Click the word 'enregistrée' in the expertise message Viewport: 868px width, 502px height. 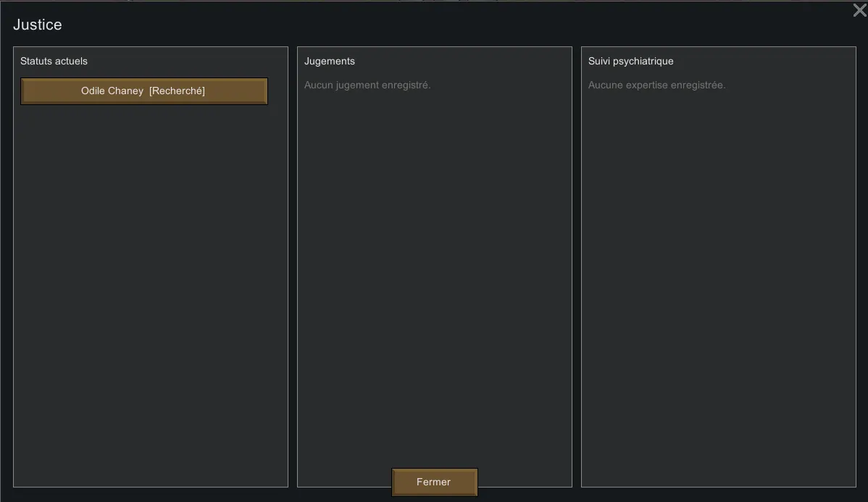point(698,85)
